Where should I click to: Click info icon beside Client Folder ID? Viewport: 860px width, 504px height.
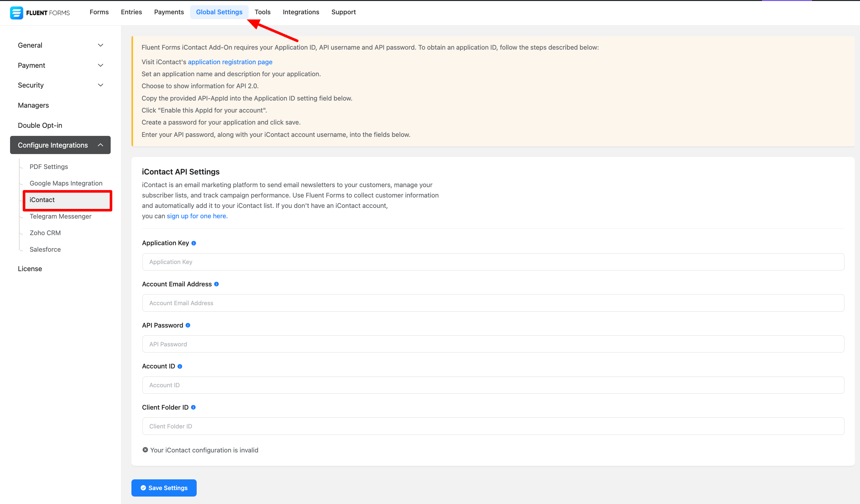point(193,407)
